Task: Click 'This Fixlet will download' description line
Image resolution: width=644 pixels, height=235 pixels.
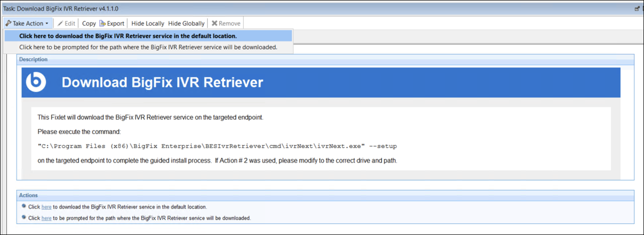Action: [x=151, y=117]
